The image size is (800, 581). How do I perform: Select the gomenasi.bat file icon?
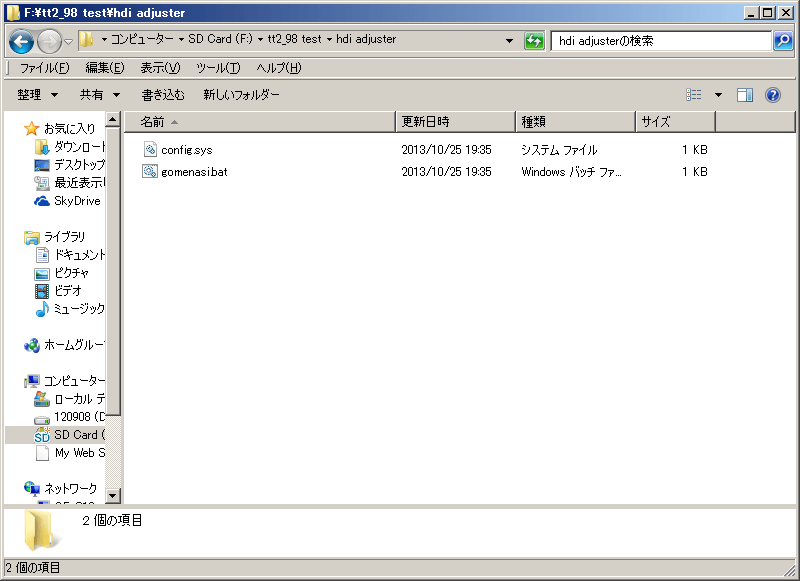click(x=150, y=171)
